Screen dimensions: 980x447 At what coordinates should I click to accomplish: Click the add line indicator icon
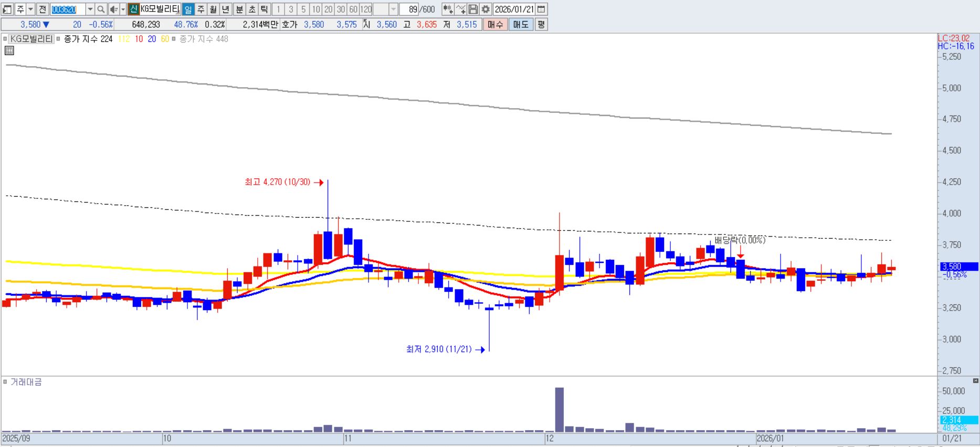point(460,9)
